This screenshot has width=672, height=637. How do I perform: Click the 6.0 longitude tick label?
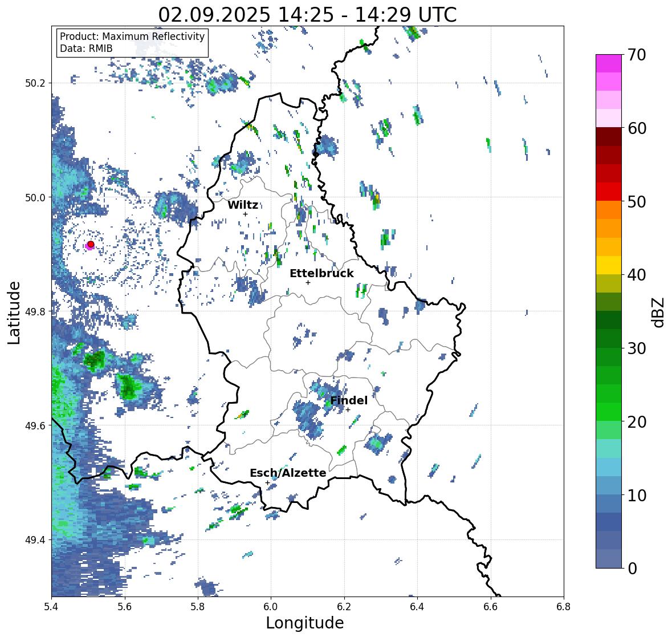click(271, 607)
